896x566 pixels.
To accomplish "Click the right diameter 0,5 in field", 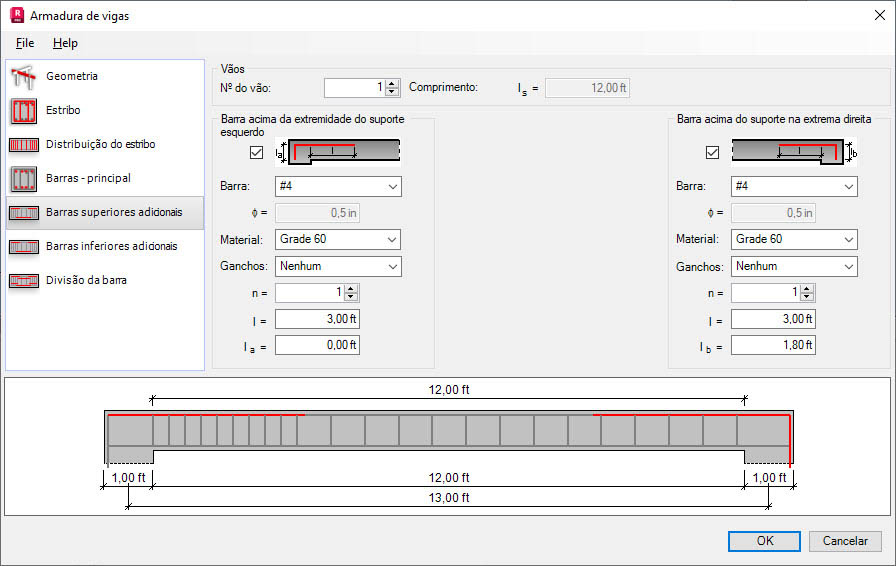I will 773,213.
